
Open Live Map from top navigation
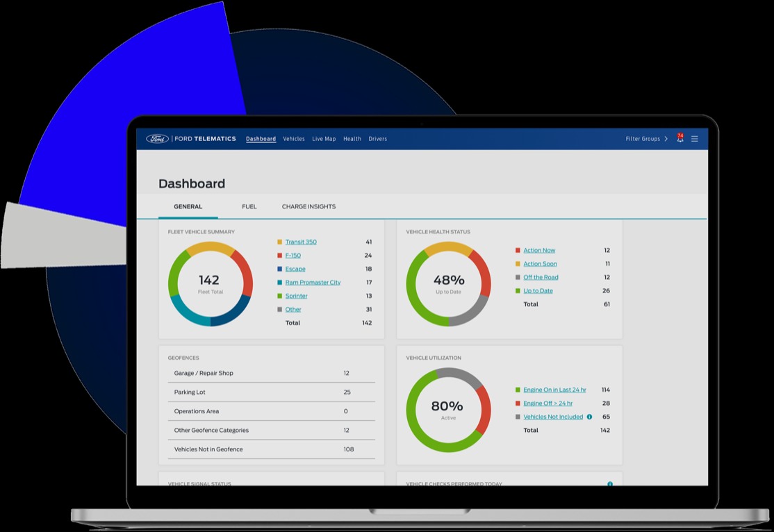pos(324,139)
